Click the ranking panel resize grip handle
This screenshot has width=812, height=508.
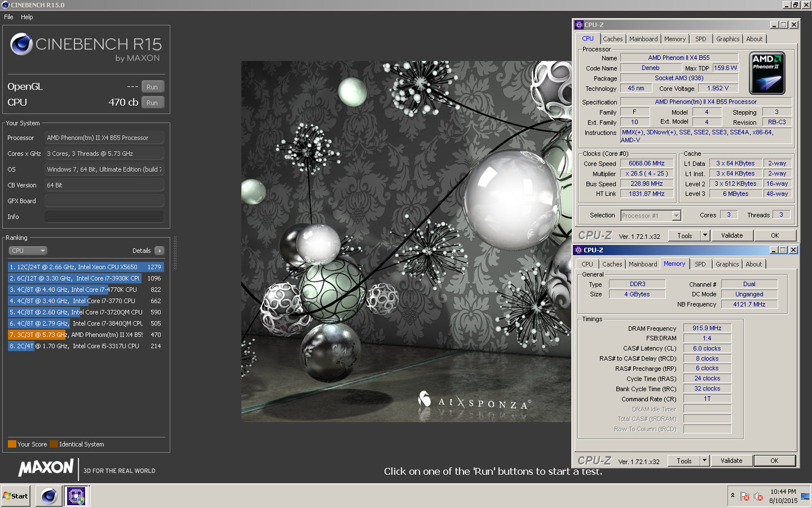tap(175, 253)
